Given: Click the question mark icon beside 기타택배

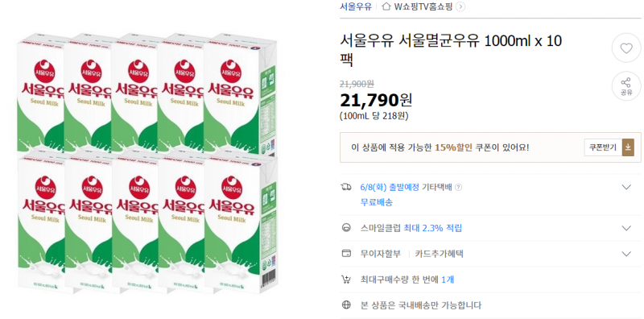Looking at the screenshot, I should pos(458,187).
